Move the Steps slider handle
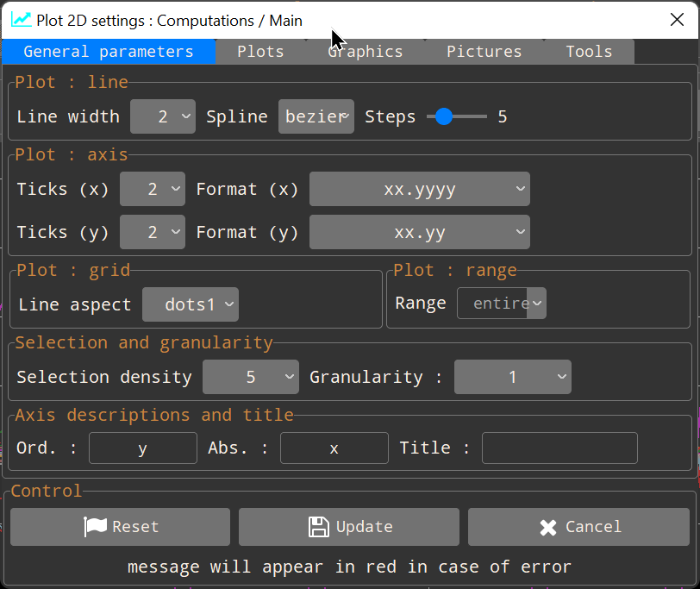Image resolution: width=700 pixels, height=589 pixels. click(x=444, y=116)
